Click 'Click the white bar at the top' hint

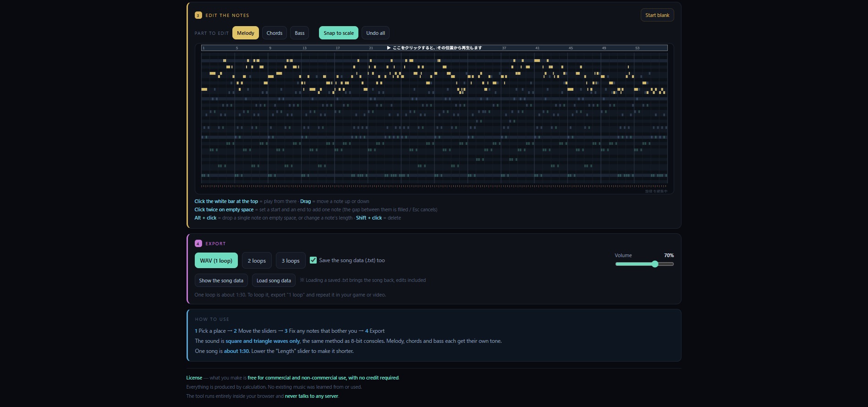tap(226, 201)
